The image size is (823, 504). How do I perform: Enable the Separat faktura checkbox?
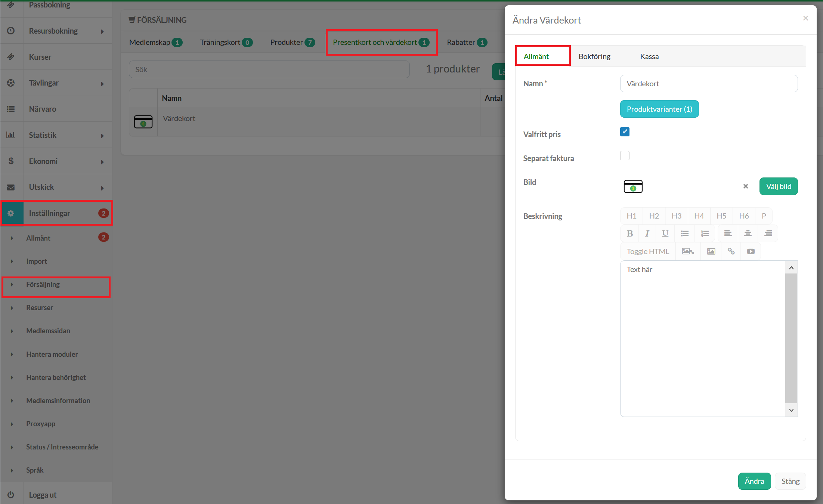coord(625,156)
